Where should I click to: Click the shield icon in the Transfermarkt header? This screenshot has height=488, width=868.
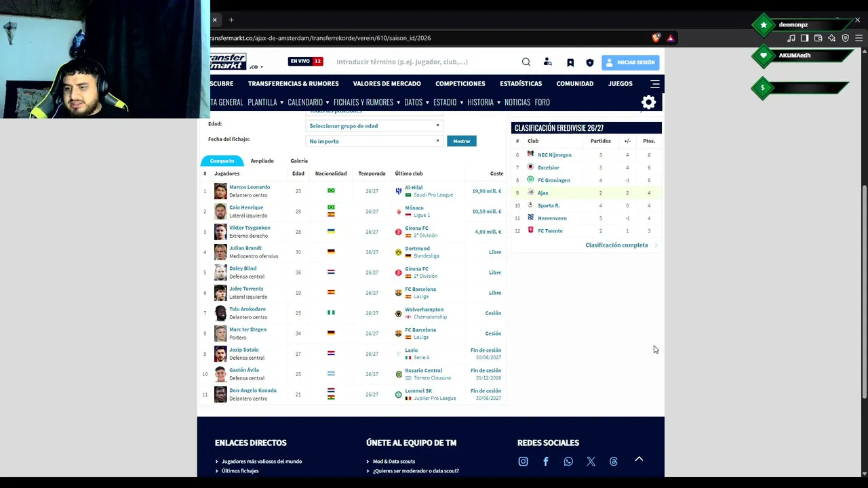590,62
